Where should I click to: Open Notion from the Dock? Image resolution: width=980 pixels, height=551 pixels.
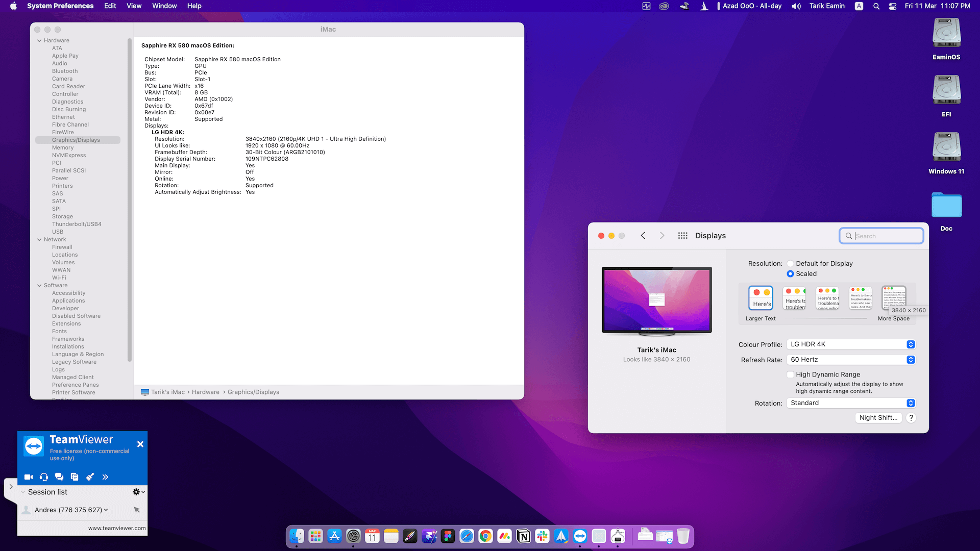click(523, 536)
